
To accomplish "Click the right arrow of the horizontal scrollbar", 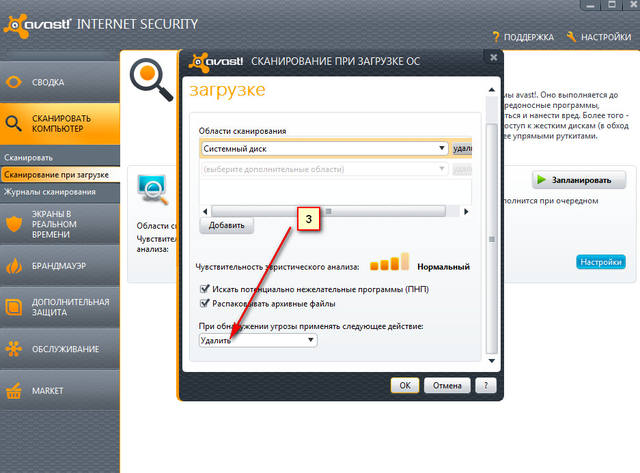I will pyautogui.click(x=466, y=211).
